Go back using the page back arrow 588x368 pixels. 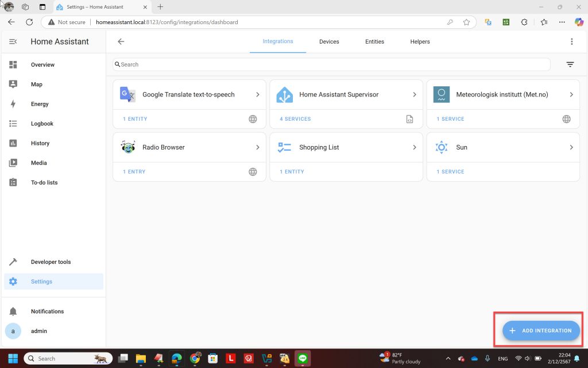(x=121, y=41)
